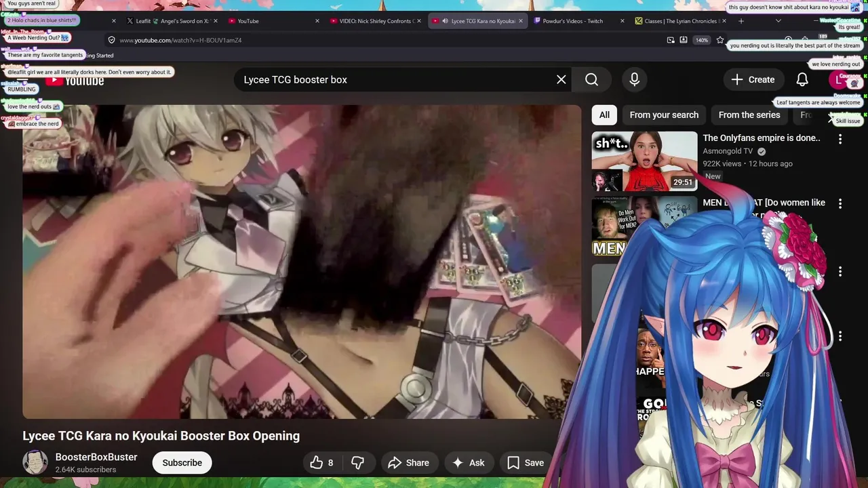Screen dimensions: 868x488
Task: Click the verified badge beside Asmongold TV
Action: [762, 151]
